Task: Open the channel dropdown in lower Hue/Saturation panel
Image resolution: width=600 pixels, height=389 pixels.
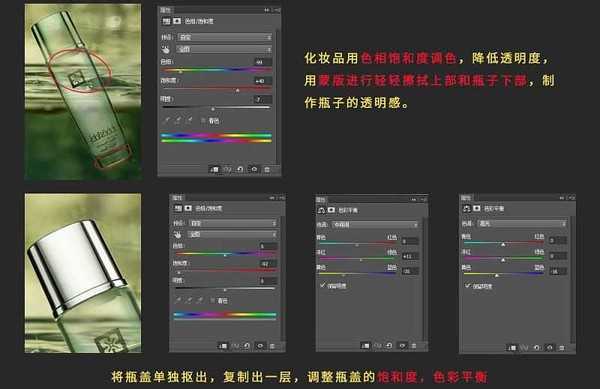Action: 232,234
